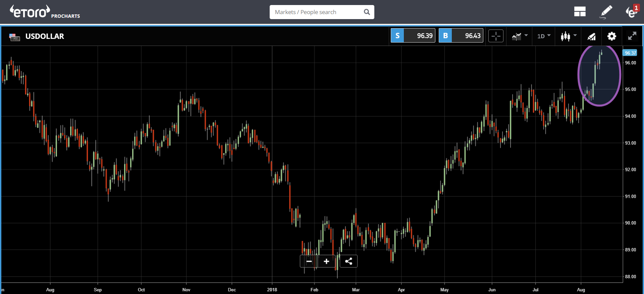
Task: Expand the compare instruments dropdown
Action: click(520, 36)
